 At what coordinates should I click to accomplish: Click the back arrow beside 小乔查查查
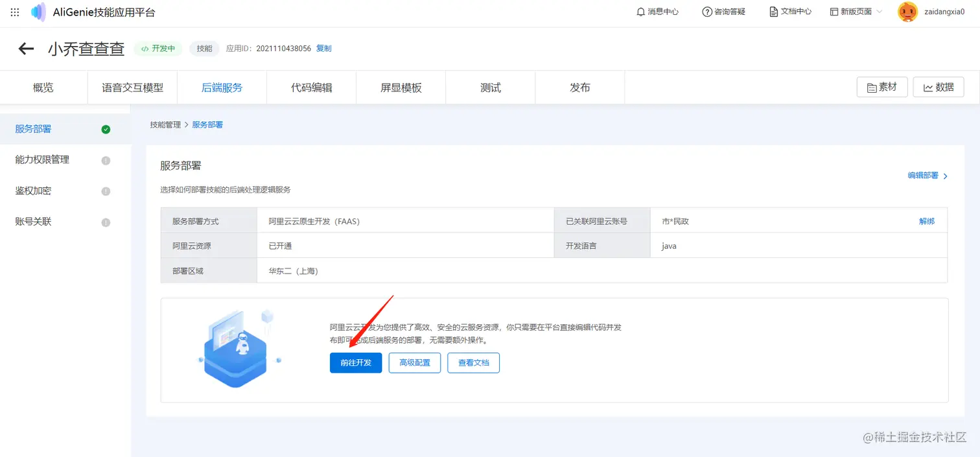[26, 49]
